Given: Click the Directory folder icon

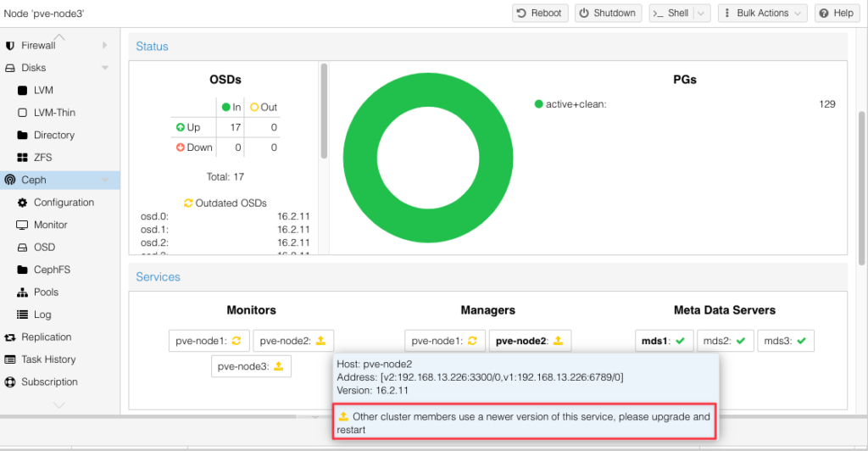Looking at the screenshot, I should (x=22, y=135).
